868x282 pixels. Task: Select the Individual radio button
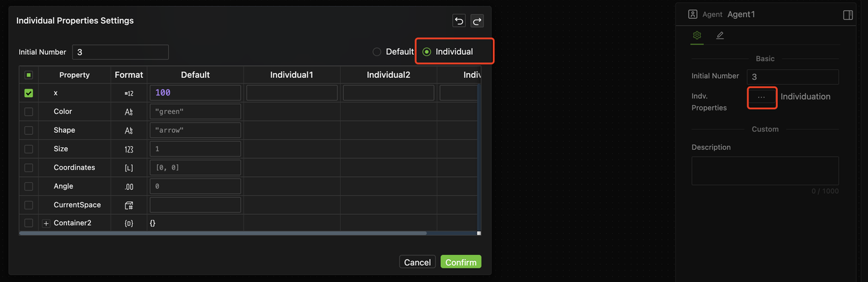click(427, 52)
